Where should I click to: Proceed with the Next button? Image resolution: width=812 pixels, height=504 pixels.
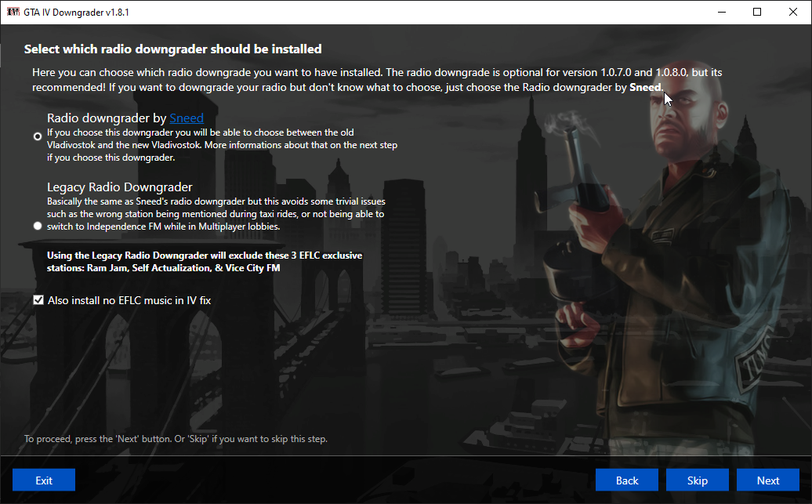tap(768, 480)
